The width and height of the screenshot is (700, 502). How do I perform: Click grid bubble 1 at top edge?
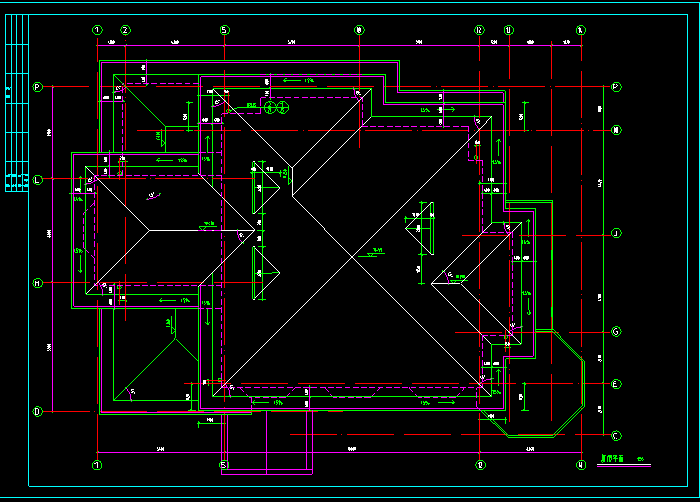point(97,30)
